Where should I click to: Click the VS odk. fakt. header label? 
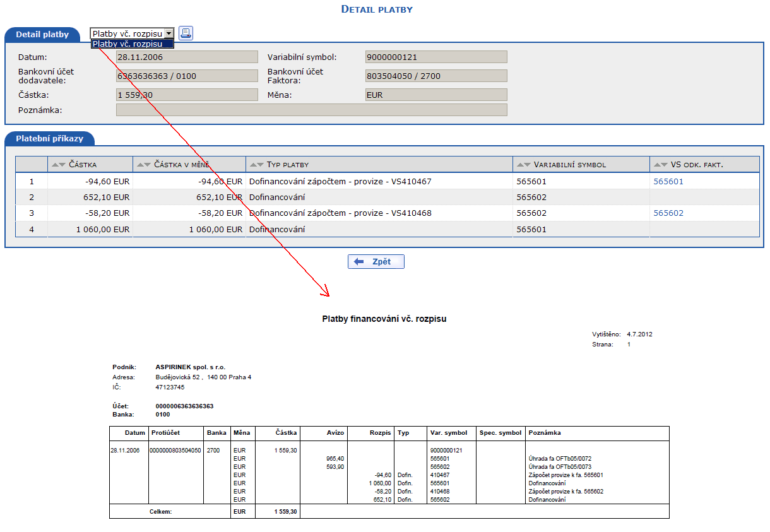click(x=697, y=165)
